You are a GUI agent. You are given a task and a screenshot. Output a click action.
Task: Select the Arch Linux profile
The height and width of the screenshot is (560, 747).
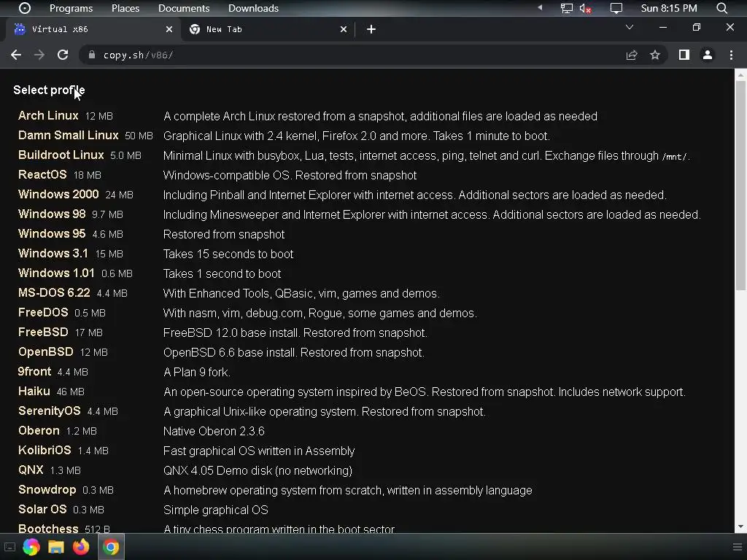[48, 116]
